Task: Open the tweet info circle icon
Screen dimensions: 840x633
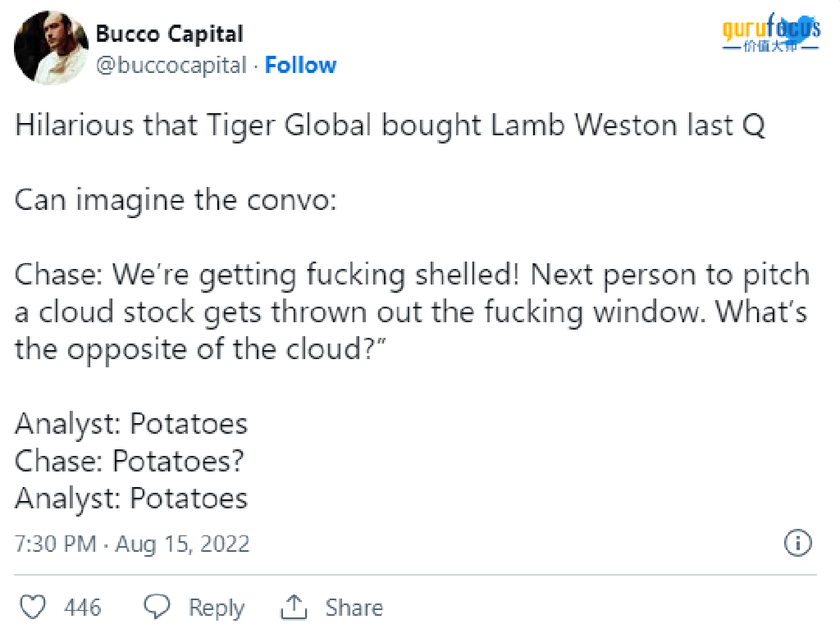Action: (x=797, y=543)
